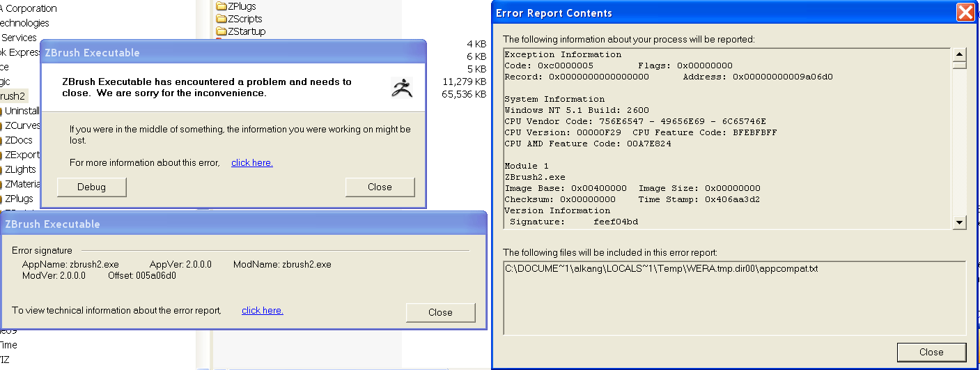Click 'AppVer: 2.0.0.0' in error signature
The height and width of the screenshot is (370, 980).
pyautogui.click(x=180, y=265)
